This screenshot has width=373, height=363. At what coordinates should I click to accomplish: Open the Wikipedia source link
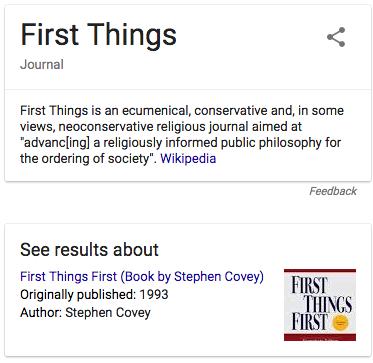188,158
